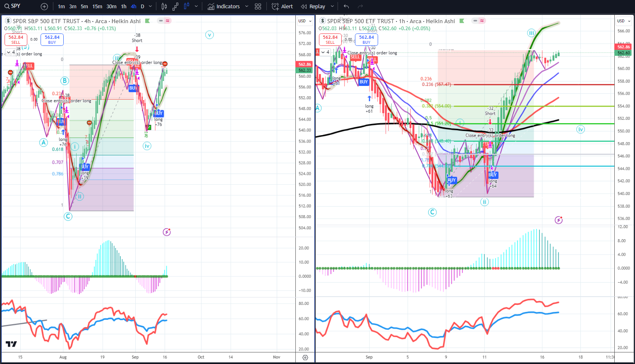Click the lightning event marker on 1h chart

pyautogui.click(x=558, y=220)
